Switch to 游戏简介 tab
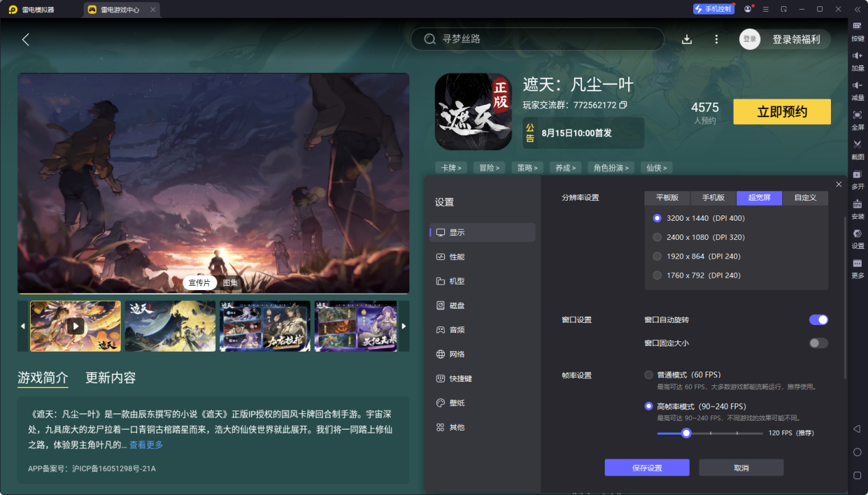Image resolution: width=868 pixels, height=495 pixels. click(43, 378)
